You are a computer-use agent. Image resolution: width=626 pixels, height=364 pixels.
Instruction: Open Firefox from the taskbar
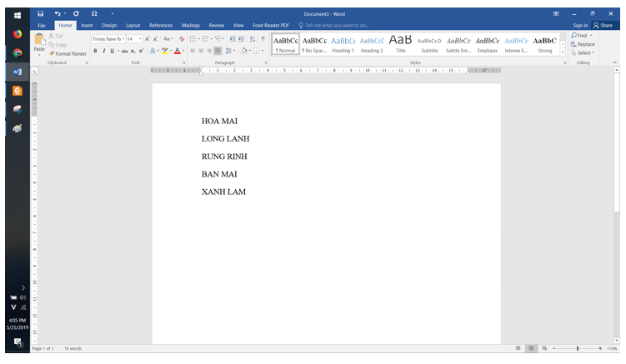tap(18, 34)
